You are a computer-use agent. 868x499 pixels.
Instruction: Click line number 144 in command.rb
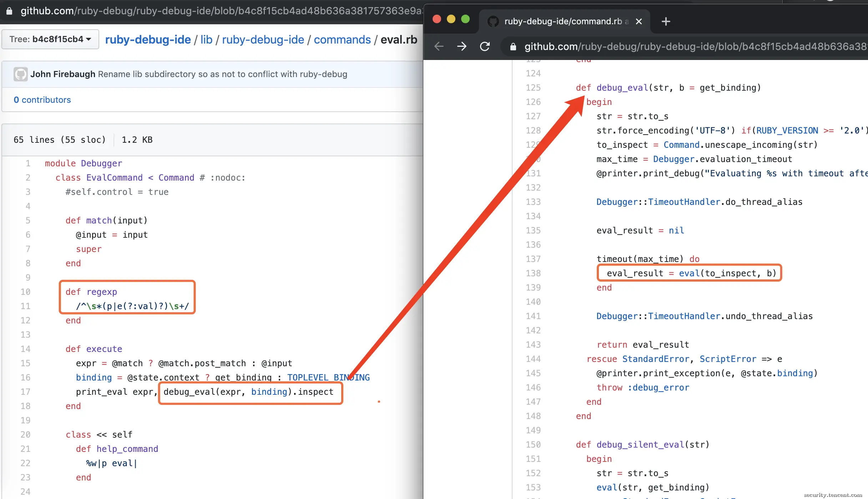click(x=533, y=359)
